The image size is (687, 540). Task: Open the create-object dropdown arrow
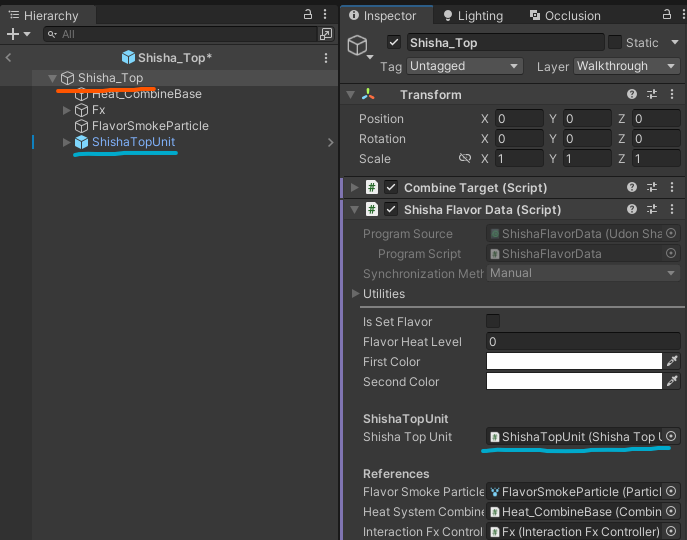27,34
